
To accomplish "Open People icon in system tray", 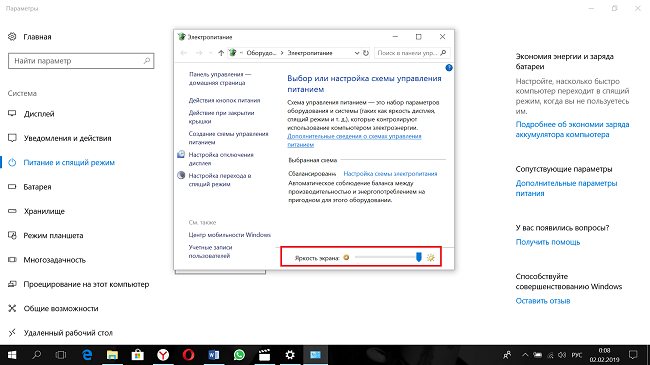I will click(507, 355).
